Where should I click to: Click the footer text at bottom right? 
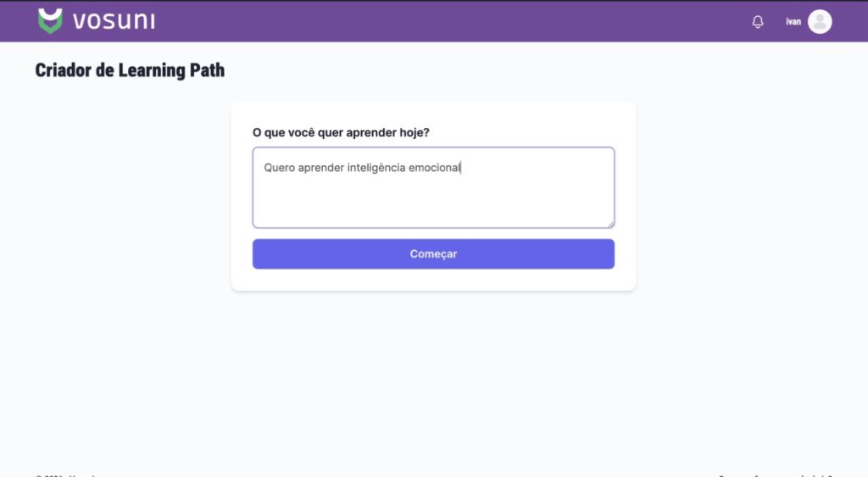(x=776, y=474)
